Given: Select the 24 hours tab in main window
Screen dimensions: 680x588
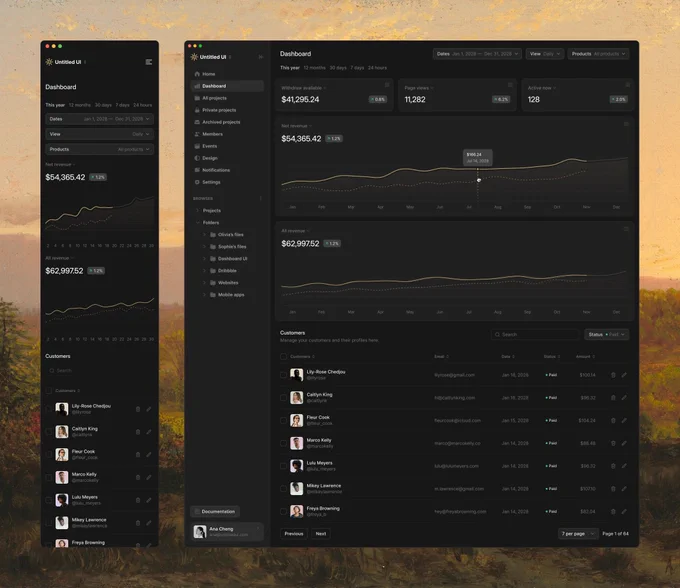Looking at the screenshot, I should pos(377,68).
